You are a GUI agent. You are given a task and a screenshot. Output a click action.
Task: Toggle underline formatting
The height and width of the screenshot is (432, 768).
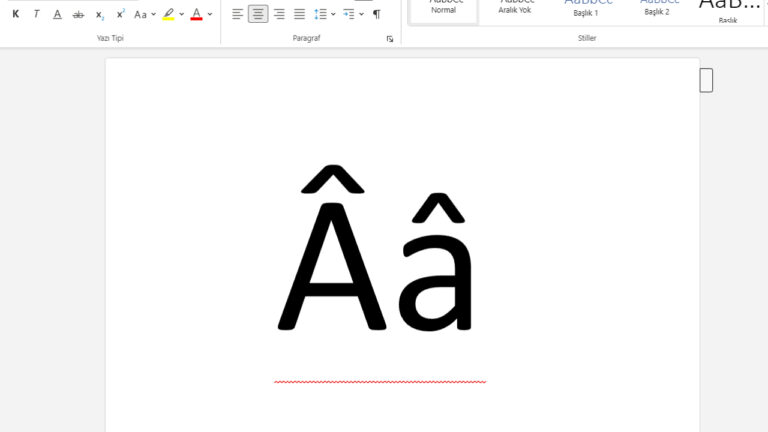[57, 14]
